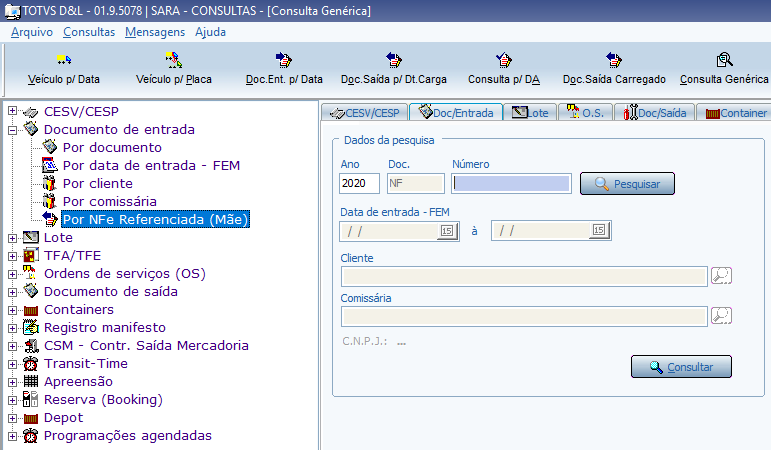Collapse the Documento de entrada node
The image size is (771, 450).
[12, 130]
